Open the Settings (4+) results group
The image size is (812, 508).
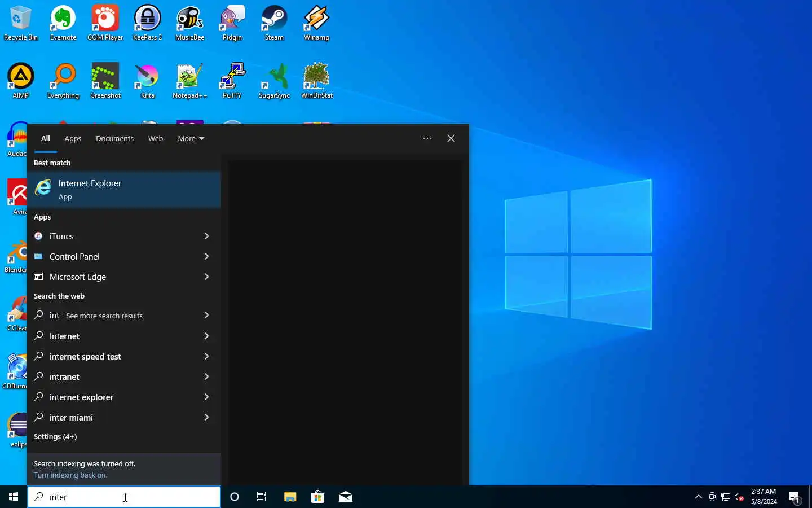tap(55, 437)
